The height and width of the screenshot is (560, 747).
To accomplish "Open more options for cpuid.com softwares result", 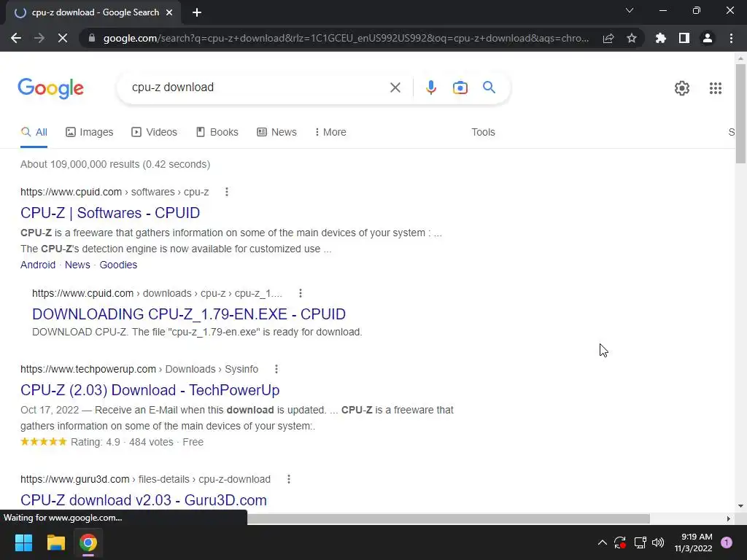I will tap(227, 192).
